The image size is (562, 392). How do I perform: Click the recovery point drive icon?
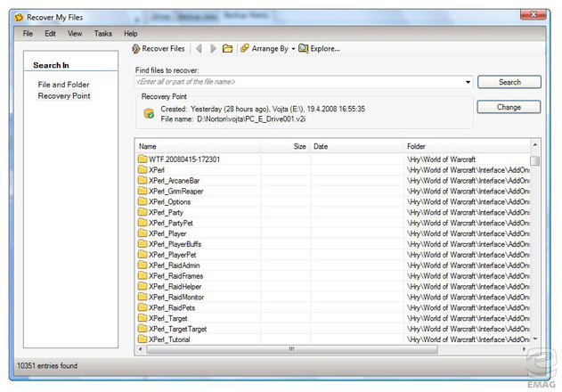149,113
